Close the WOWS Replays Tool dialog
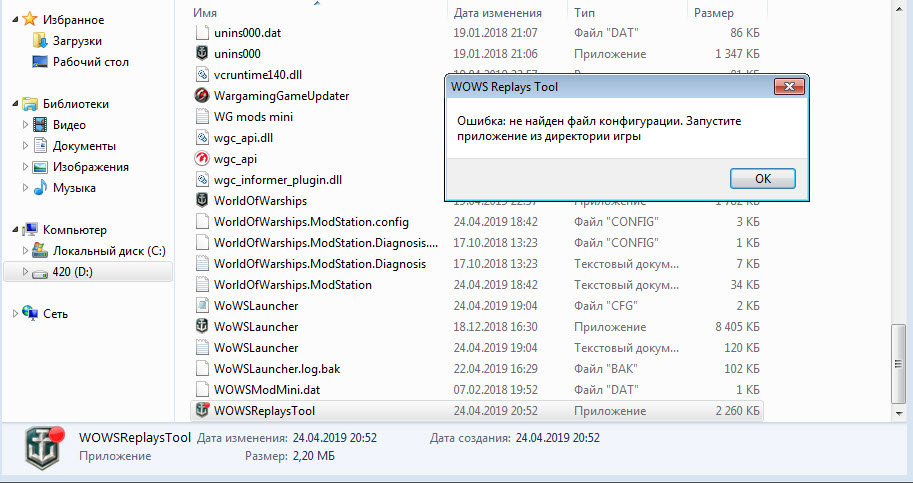Screen dimensions: 913x483 (x=789, y=87)
